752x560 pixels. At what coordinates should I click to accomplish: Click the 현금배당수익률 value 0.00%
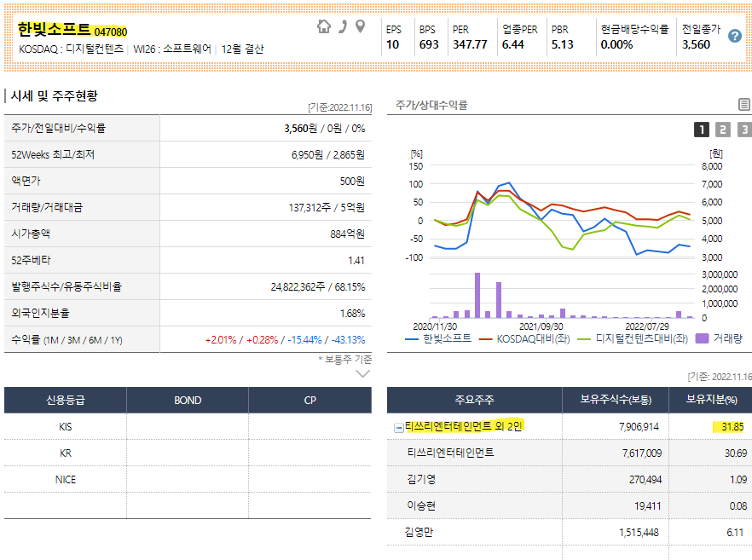pos(616,44)
